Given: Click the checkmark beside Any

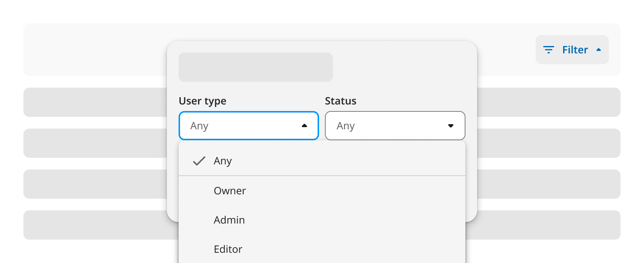Looking at the screenshot, I should (199, 161).
